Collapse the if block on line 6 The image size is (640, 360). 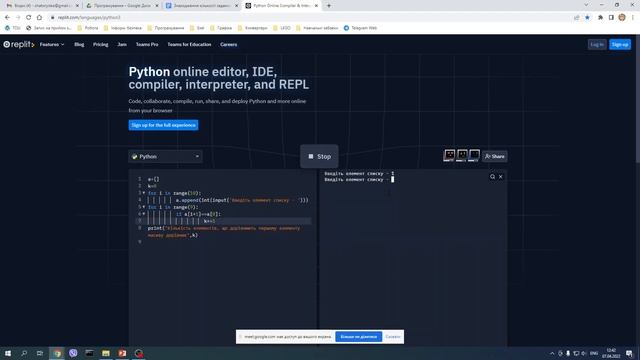coord(144,214)
